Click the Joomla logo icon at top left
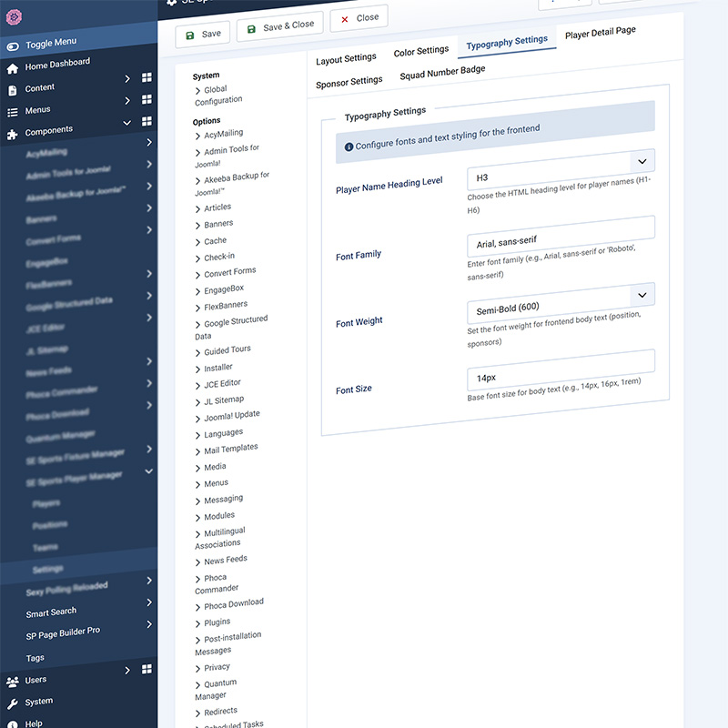The height and width of the screenshot is (728, 728). coord(12,16)
